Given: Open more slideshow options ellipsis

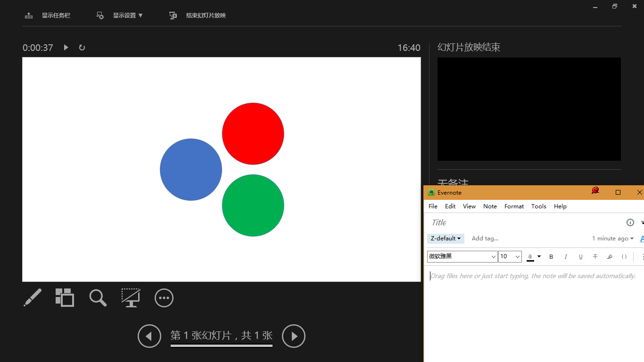Looking at the screenshot, I should click(x=164, y=298).
